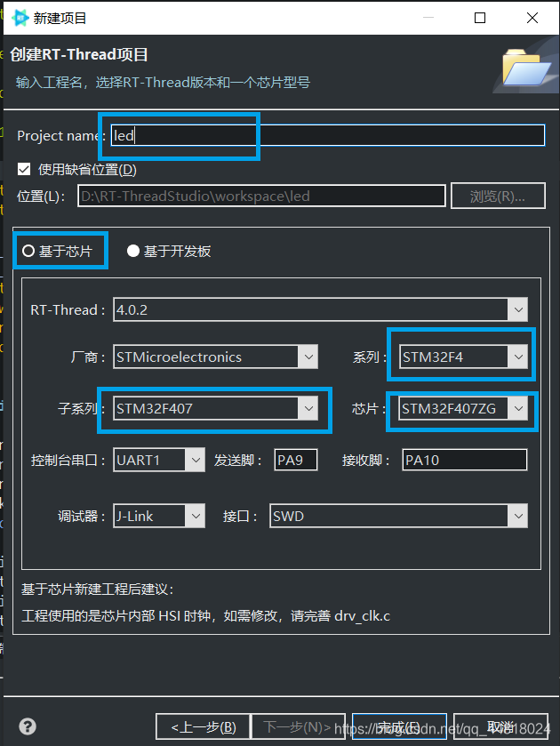560x746 pixels.
Task: Click the Back button
Action: [203, 726]
